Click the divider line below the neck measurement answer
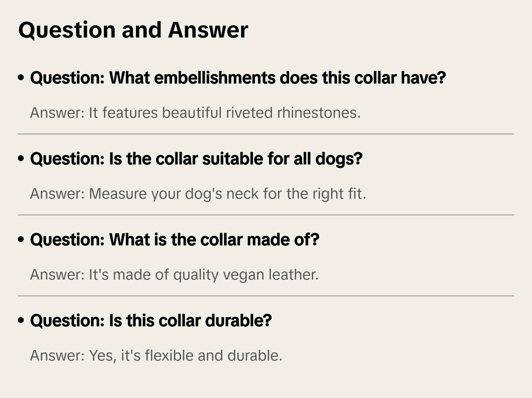Image resolution: width=532 pixels, height=398 pixels. [x=266, y=215]
